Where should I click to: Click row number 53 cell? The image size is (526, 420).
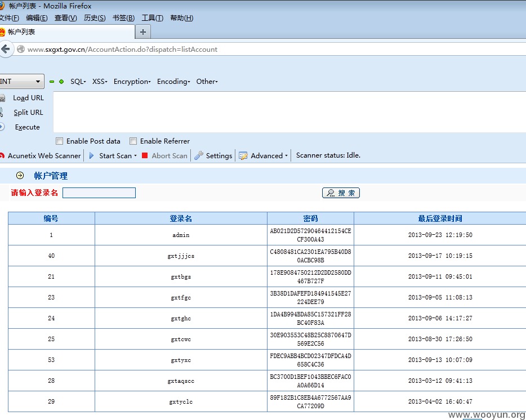(x=51, y=360)
